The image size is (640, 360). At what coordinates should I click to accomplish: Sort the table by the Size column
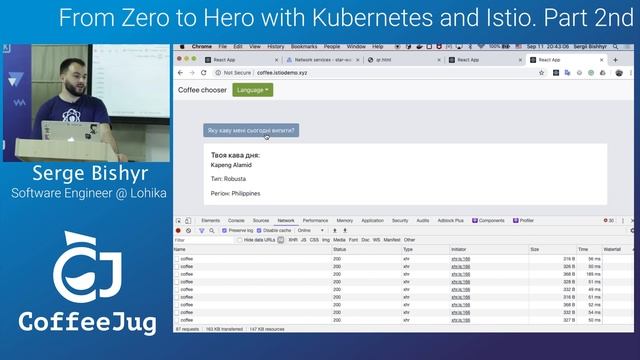552,249
